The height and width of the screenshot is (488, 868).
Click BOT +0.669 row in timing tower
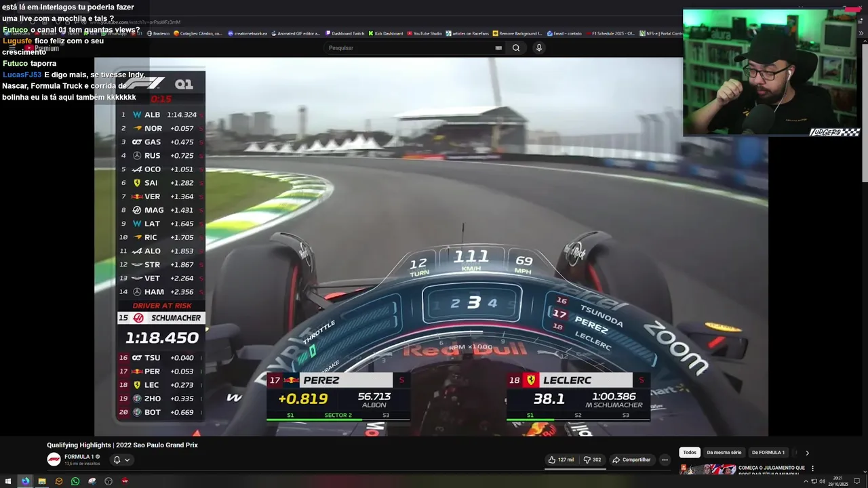coord(160,412)
